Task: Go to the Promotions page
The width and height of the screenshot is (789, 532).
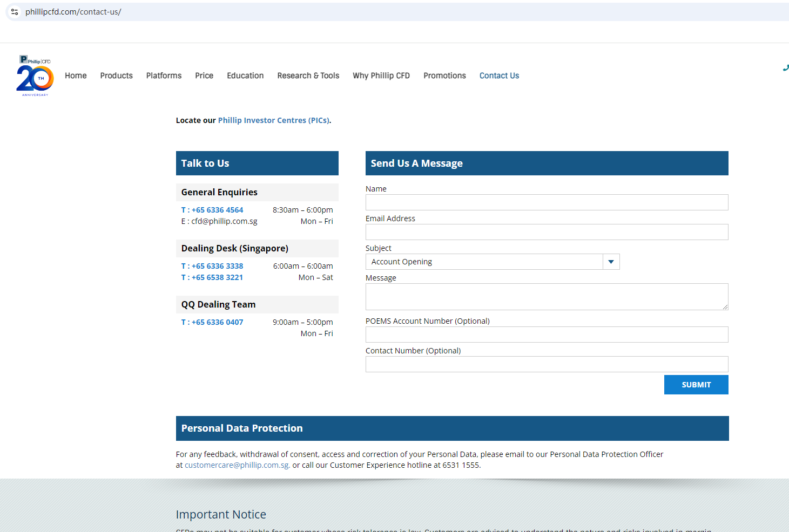Action: pos(444,76)
